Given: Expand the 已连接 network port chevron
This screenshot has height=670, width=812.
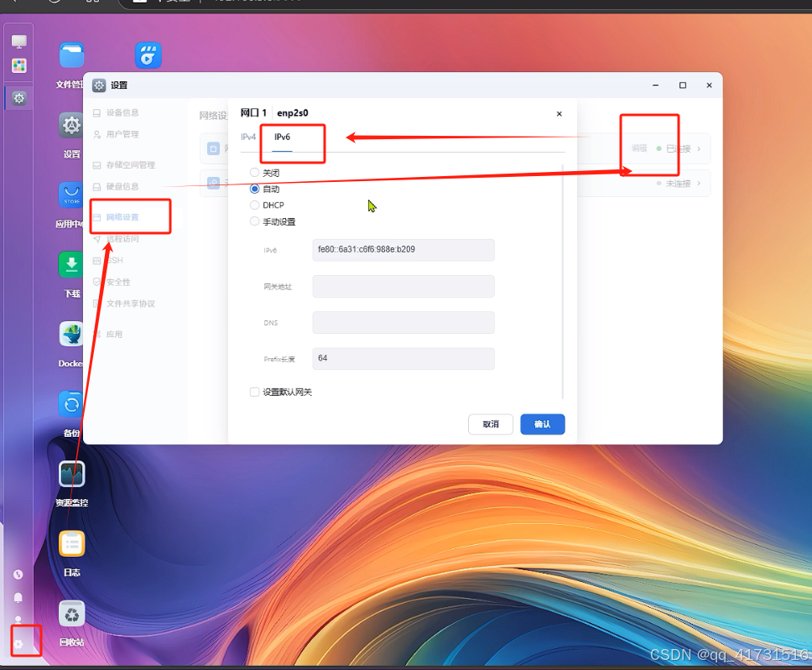Looking at the screenshot, I should 699,149.
